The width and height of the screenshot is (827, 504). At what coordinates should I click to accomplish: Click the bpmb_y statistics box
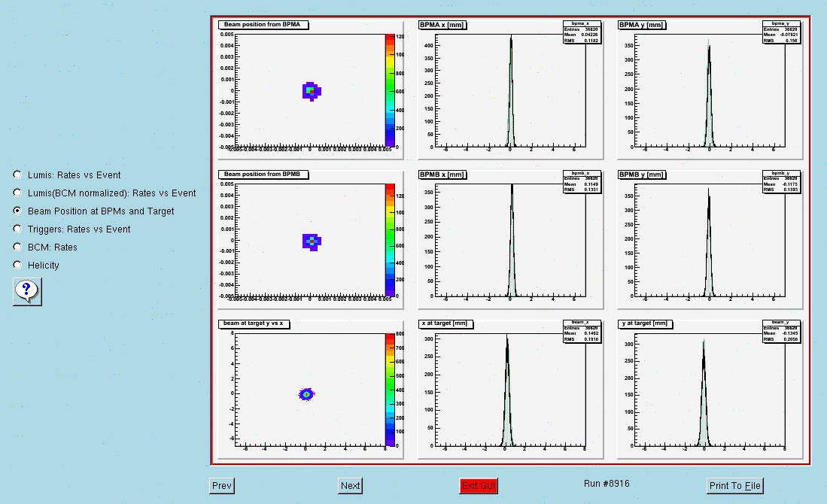(x=782, y=182)
